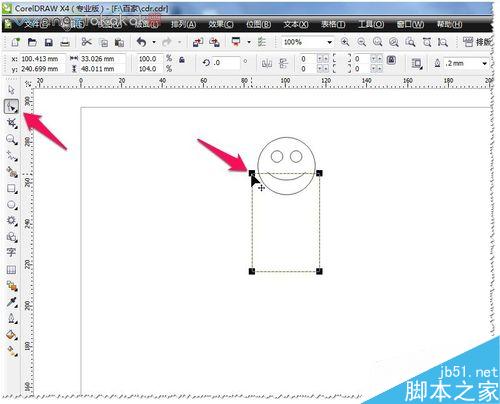Select the Shape tool in toolbox
Screen dimensions: 500x404
pos(11,107)
